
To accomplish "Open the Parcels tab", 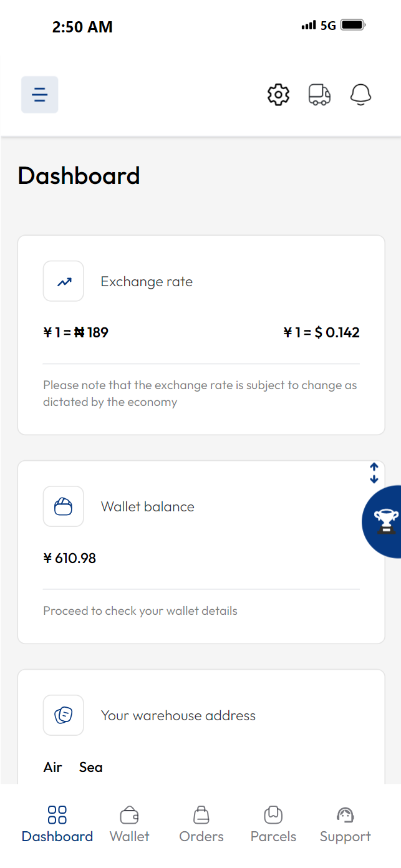I will [273, 824].
